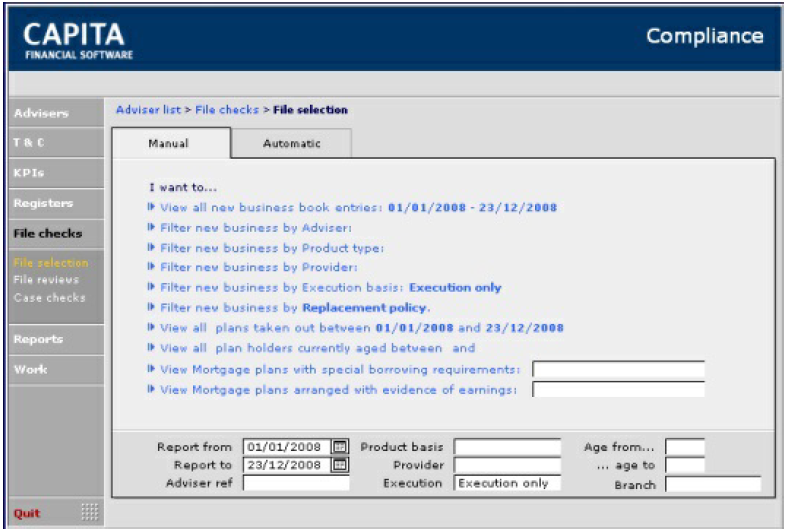Click View all new business book entries link
787x532 pixels.
coord(358,207)
